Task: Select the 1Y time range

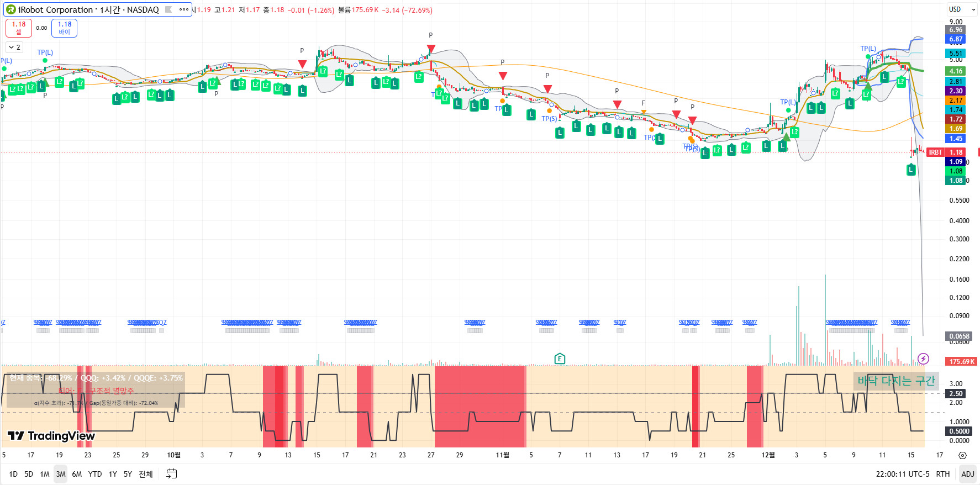Action: click(113, 474)
